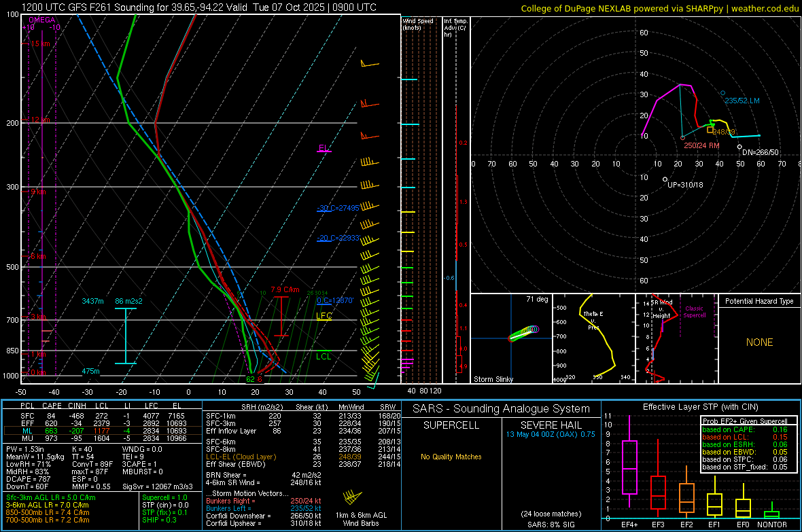Click the 250/24 RM hodograph label
This screenshot has height=532, width=802.
tap(701, 145)
